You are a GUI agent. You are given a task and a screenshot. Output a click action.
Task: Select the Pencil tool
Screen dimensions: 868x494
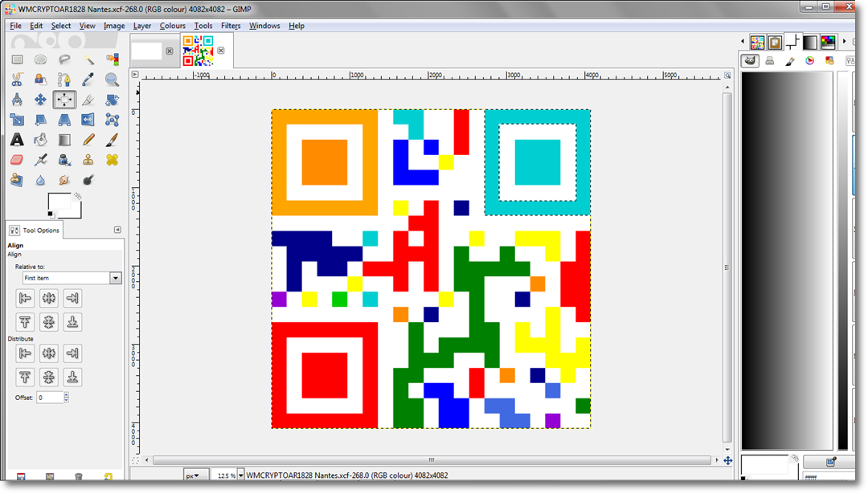tap(88, 140)
